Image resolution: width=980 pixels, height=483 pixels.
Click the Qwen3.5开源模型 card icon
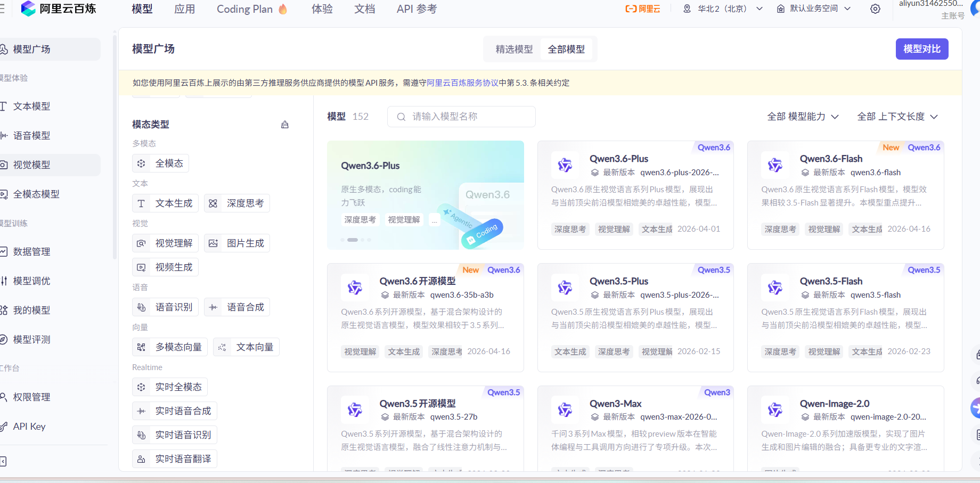point(355,410)
